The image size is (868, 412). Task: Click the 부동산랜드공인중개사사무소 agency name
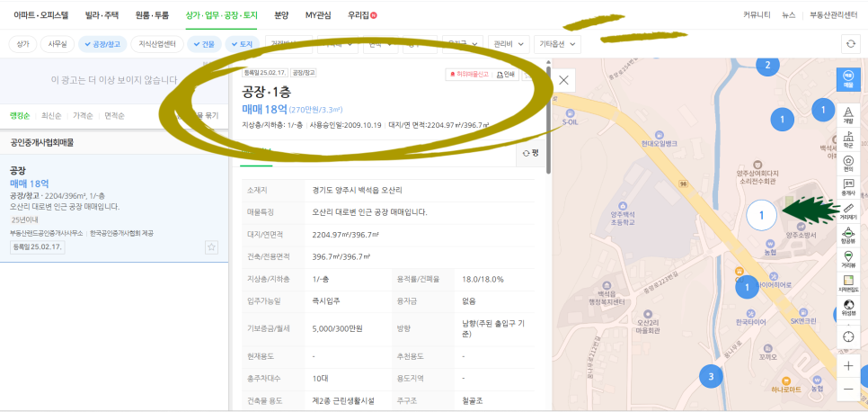pos(47,234)
